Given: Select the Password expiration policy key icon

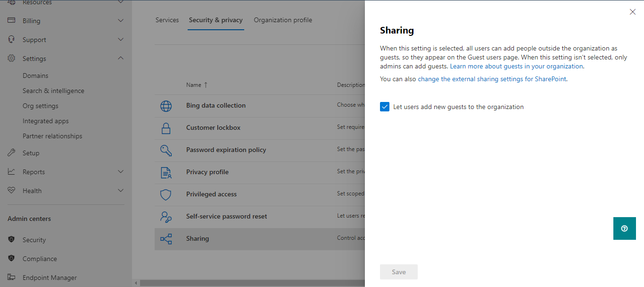Looking at the screenshot, I should pos(166,150).
